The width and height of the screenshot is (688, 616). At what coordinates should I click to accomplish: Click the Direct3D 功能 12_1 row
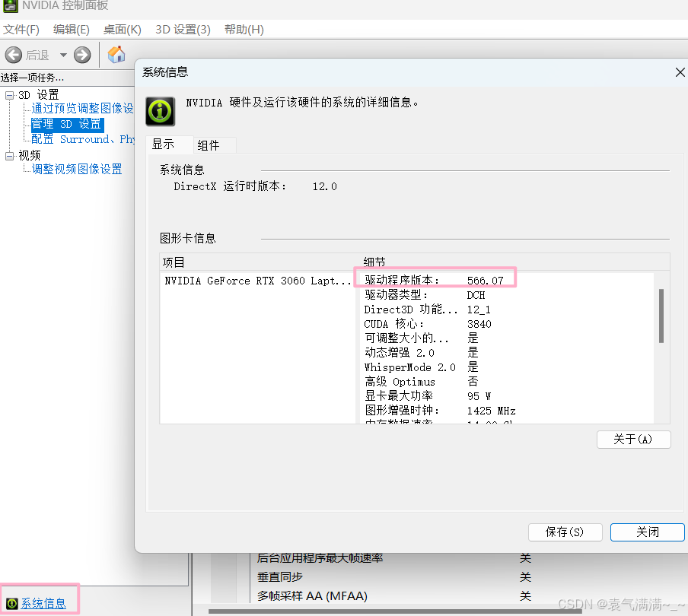[428, 310]
